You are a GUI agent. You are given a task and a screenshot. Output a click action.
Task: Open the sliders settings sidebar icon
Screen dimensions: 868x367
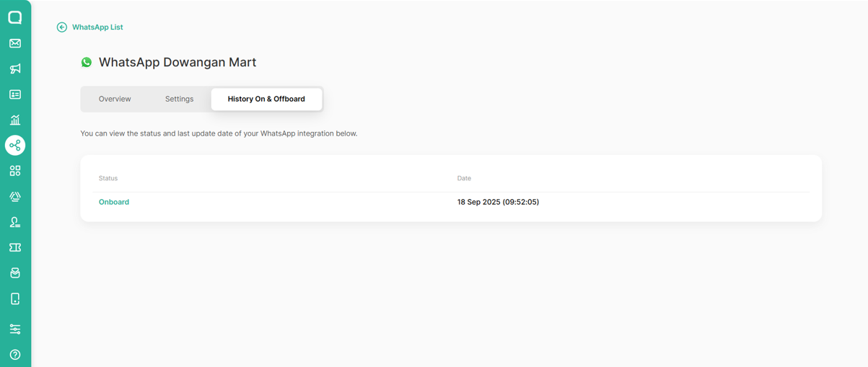[x=15, y=329]
